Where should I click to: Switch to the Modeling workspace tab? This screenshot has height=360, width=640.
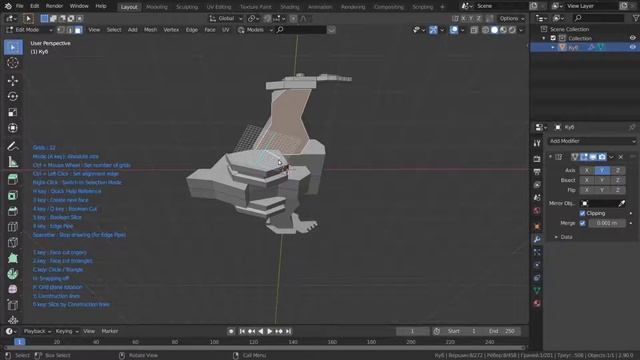tap(157, 7)
